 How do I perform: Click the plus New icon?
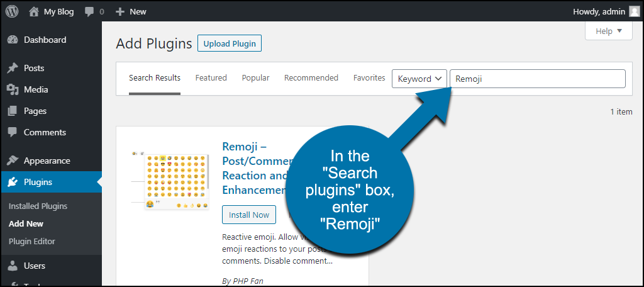(x=120, y=12)
